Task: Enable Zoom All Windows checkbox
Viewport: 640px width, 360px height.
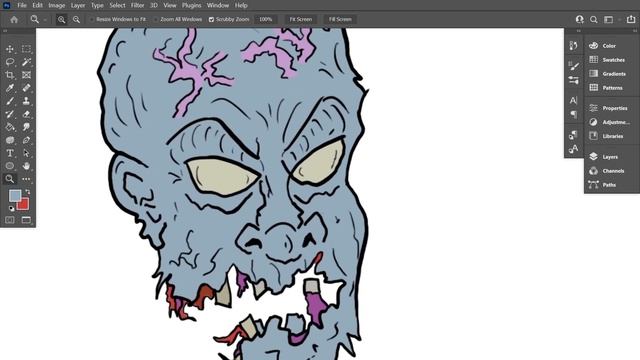Action: (156, 20)
